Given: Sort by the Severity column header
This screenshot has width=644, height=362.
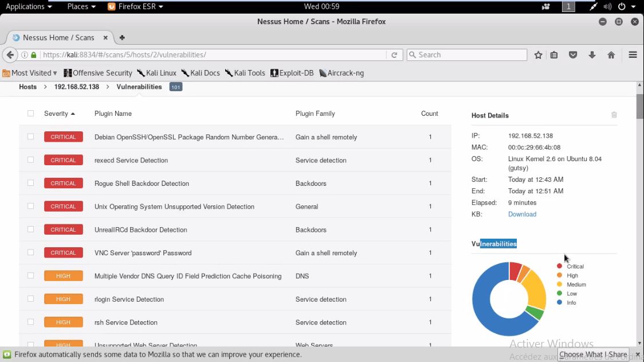Looking at the screenshot, I should (x=60, y=114).
